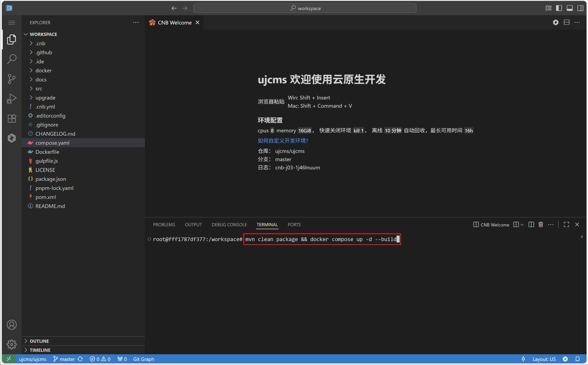Screen dimensions: 588x365
Task: Toggle the secondary side bar
Action: [580, 8]
